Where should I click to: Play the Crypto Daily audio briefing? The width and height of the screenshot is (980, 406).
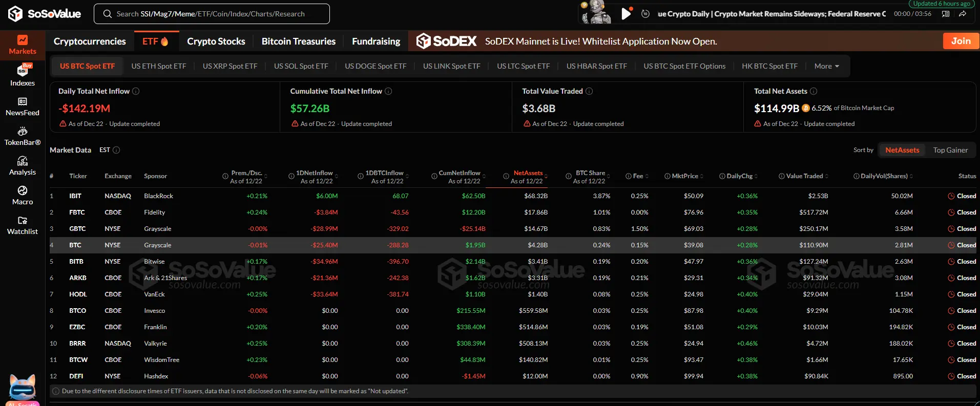pos(625,14)
